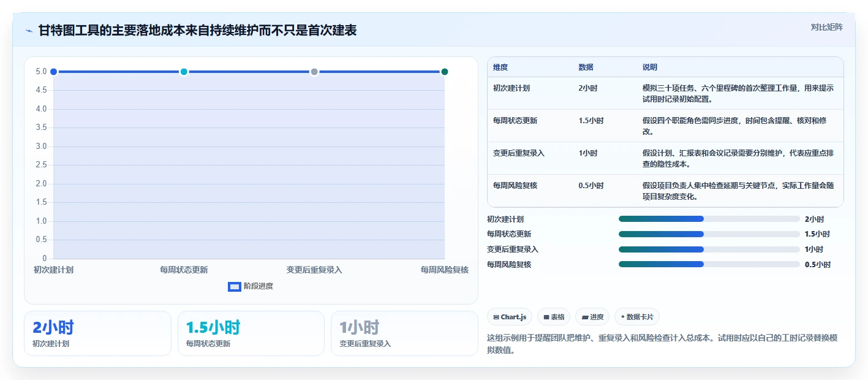Click the x-axis label 变更后重复录入
This screenshot has height=380, width=868.
(314, 270)
